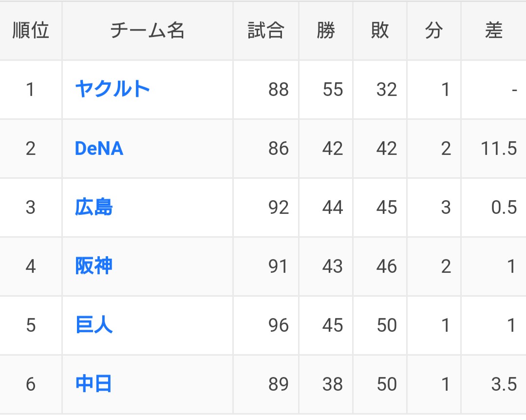Open the ヤクルト team link
Viewport: 526px width, 420px height.
pos(112,89)
